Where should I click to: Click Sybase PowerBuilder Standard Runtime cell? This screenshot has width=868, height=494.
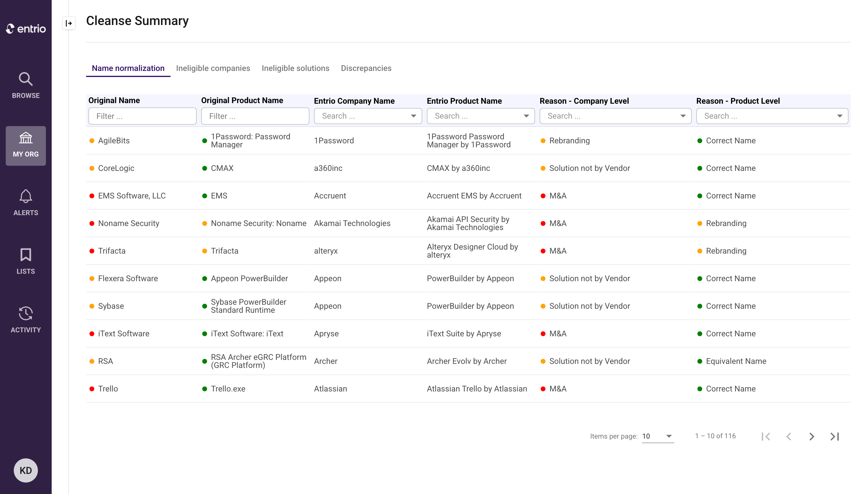point(248,306)
